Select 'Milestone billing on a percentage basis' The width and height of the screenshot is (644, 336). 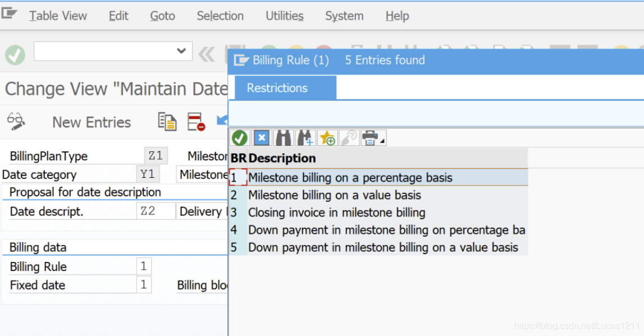click(x=350, y=178)
